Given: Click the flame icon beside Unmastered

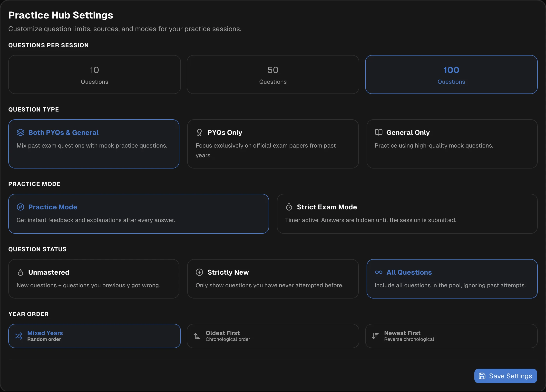Looking at the screenshot, I should coord(20,272).
